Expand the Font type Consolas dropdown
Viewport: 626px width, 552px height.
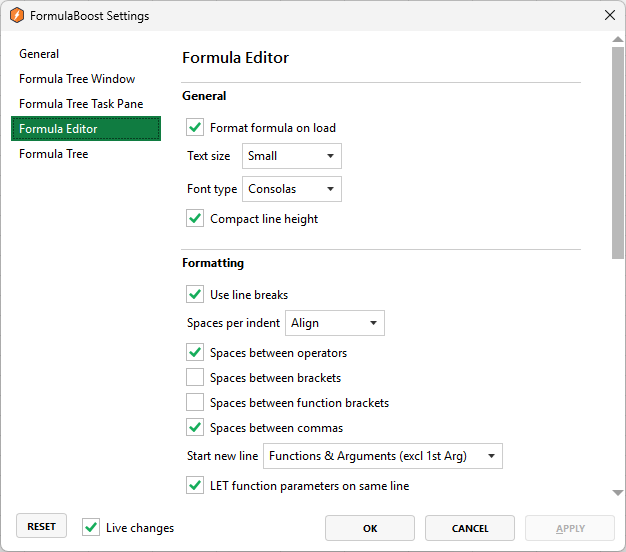[x=291, y=189]
